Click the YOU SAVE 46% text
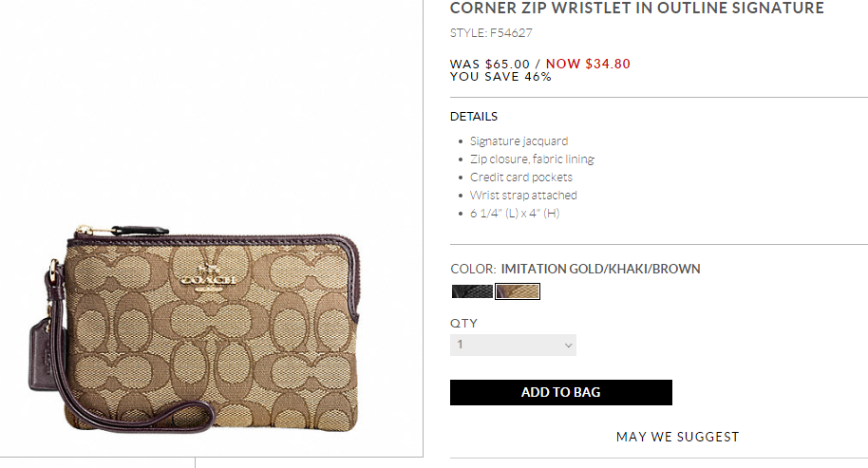Image resolution: width=868 pixels, height=468 pixels. click(x=500, y=77)
